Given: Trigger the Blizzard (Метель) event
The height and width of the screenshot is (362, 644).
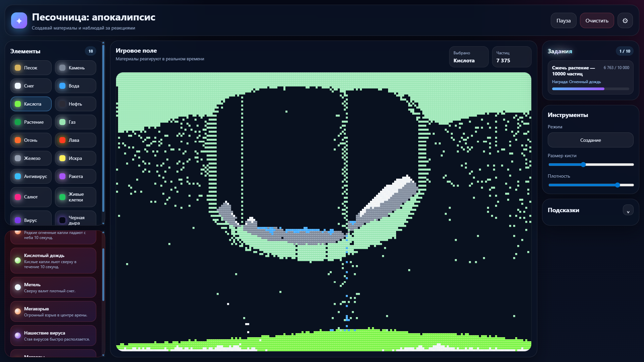Looking at the screenshot, I should click(53, 287).
